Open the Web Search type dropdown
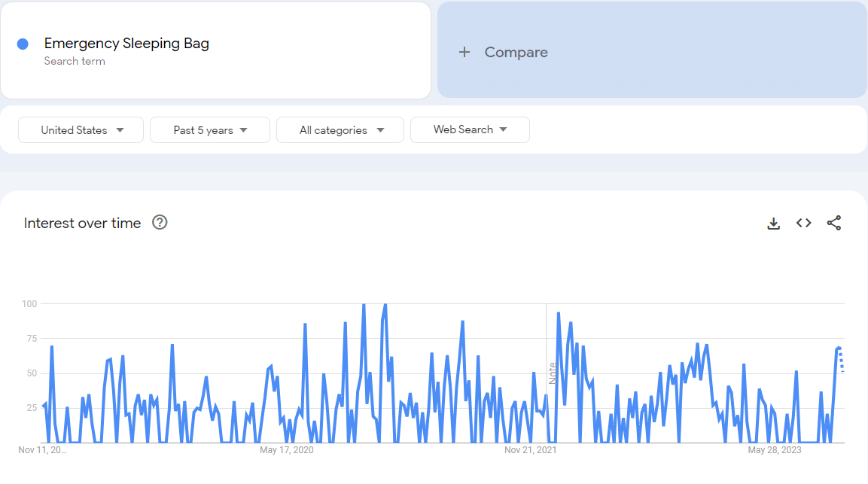 pos(470,129)
